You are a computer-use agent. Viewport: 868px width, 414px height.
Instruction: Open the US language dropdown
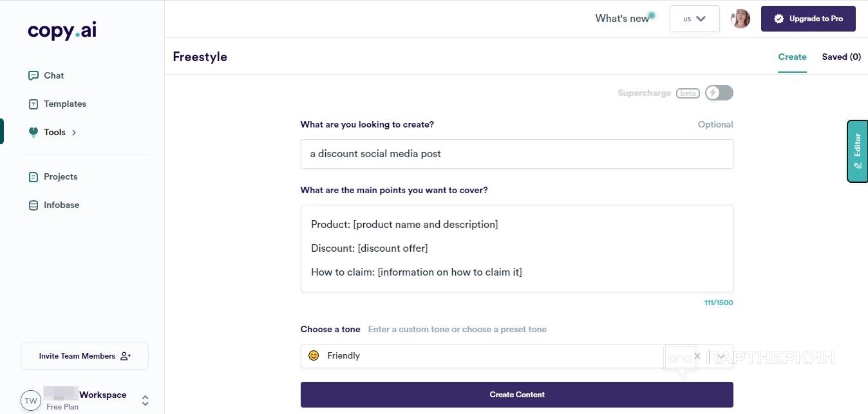point(694,19)
